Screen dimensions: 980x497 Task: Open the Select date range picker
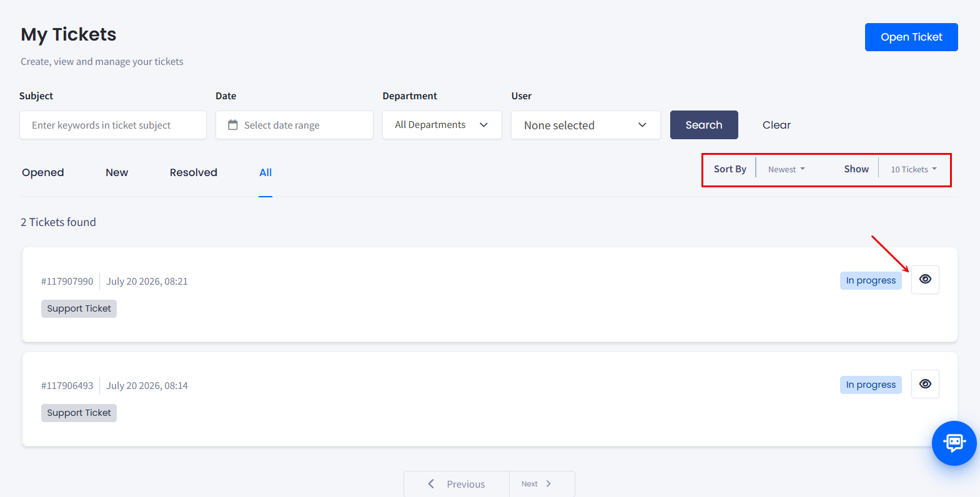tap(294, 125)
